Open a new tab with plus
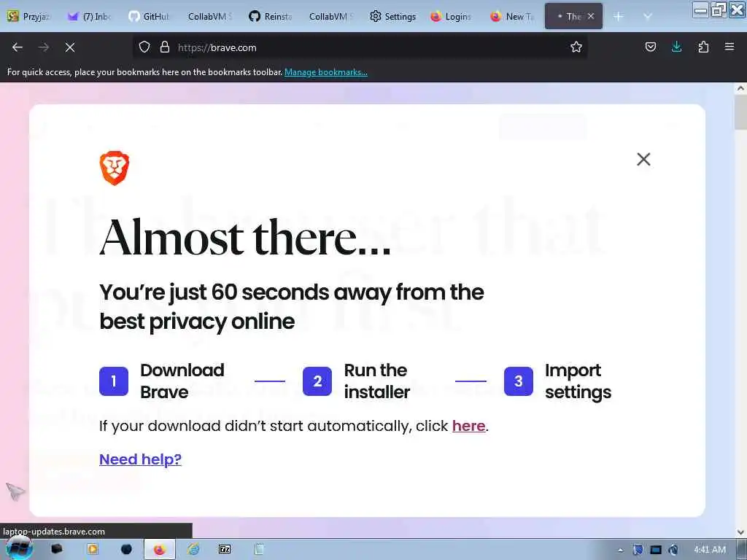This screenshot has height=560, width=747. 619,17
